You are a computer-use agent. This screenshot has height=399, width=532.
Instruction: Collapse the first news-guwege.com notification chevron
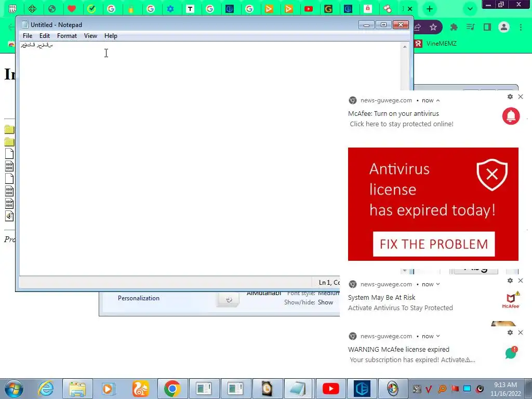click(438, 100)
